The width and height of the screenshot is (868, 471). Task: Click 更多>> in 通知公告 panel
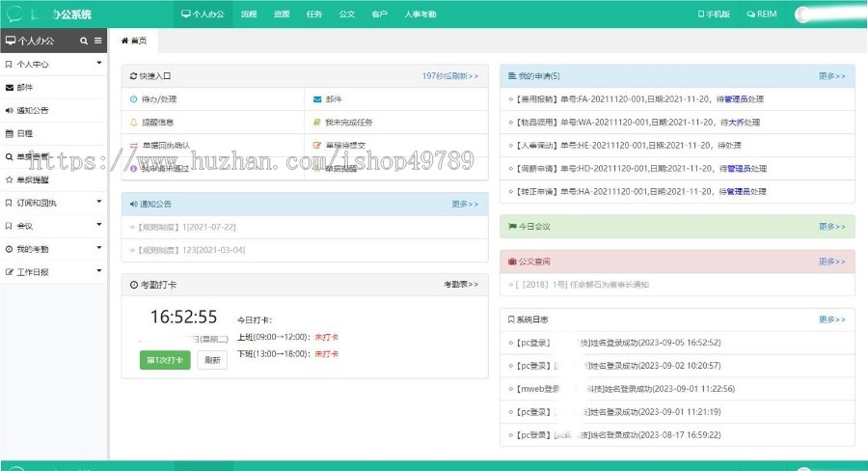pos(465,204)
